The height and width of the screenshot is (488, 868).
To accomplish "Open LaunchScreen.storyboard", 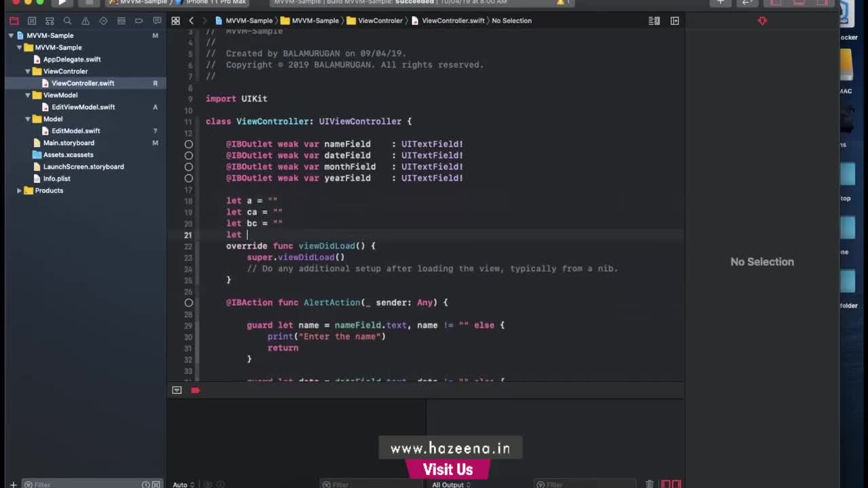I will [83, 167].
